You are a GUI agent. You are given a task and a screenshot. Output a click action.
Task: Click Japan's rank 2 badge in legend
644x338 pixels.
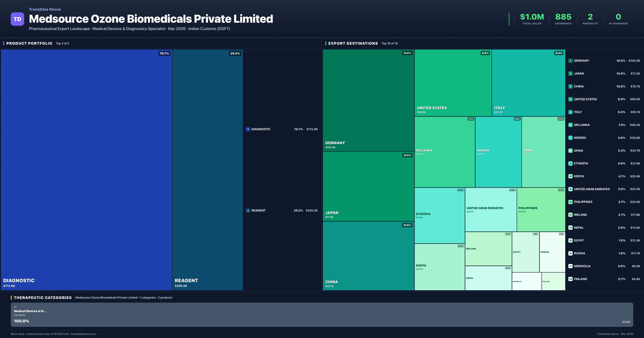pos(570,74)
